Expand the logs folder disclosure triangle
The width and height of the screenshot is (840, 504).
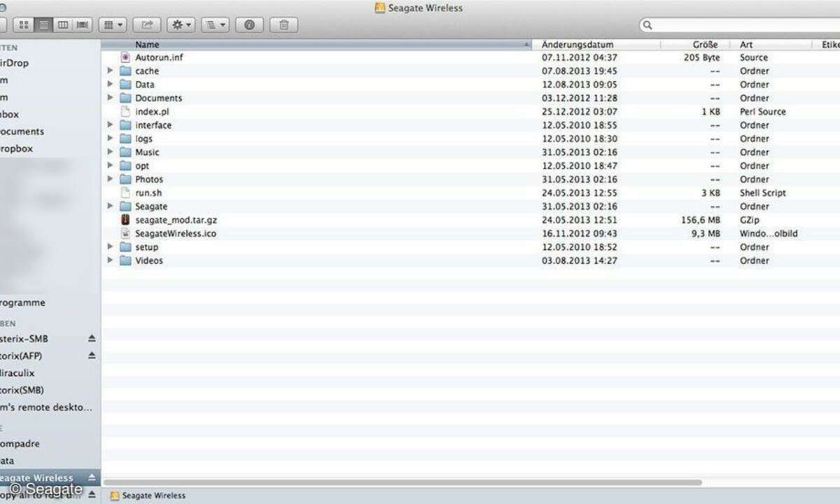[110, 139]
